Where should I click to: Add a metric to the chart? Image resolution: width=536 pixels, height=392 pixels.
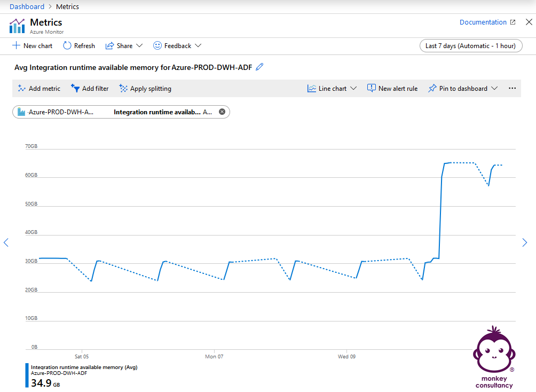pyautogui.click(x=39, y=88)
